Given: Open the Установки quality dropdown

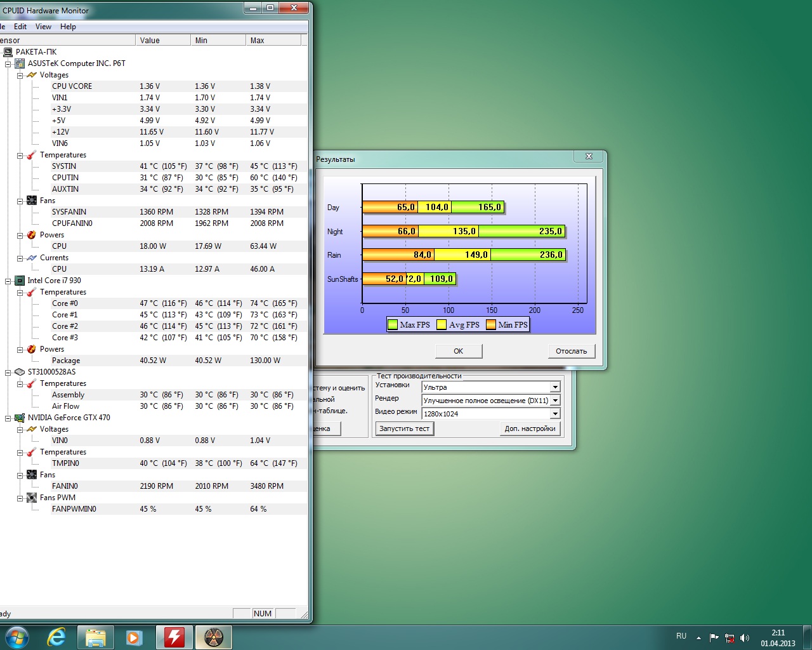Looking at the screenshot, I should point(555,387).
